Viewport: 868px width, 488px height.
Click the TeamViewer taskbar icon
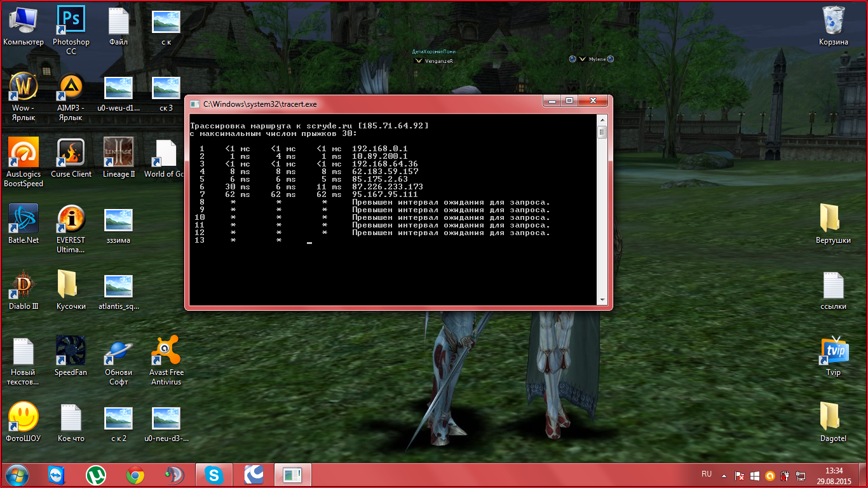click(57, 475)
